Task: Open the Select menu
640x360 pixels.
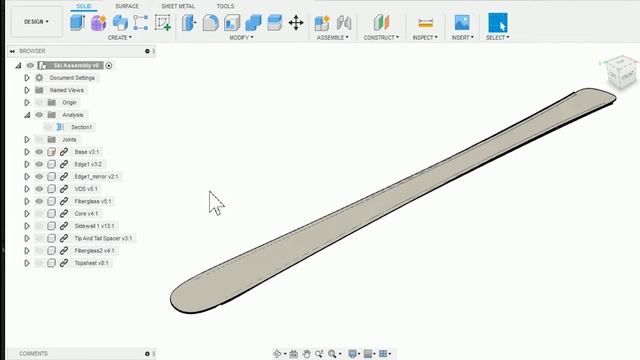Action: tap(498, 38)
